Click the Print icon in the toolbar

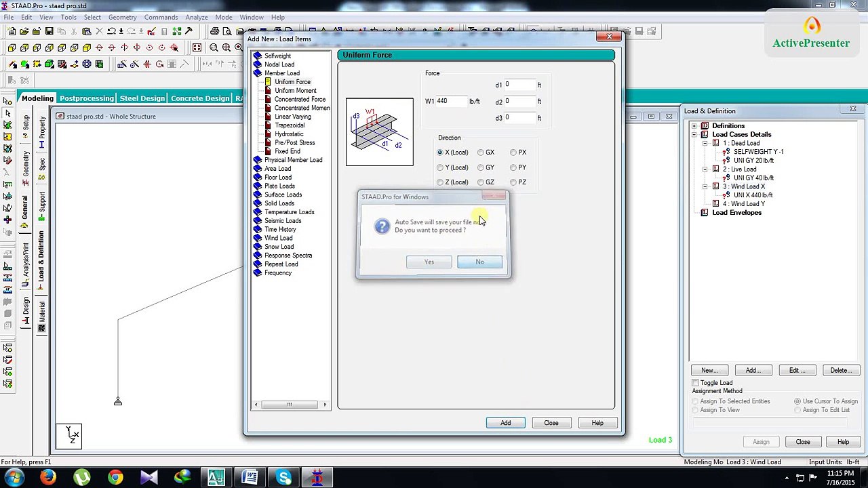(x=214, y=31)
